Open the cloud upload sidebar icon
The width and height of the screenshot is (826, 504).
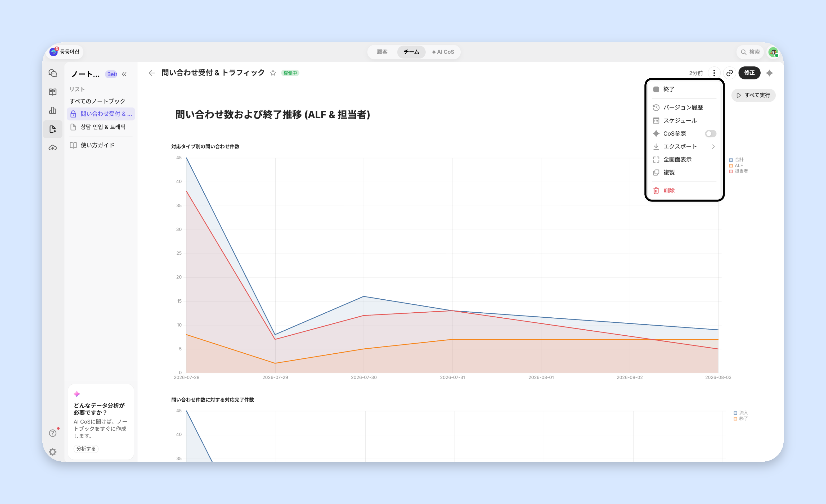53,148
